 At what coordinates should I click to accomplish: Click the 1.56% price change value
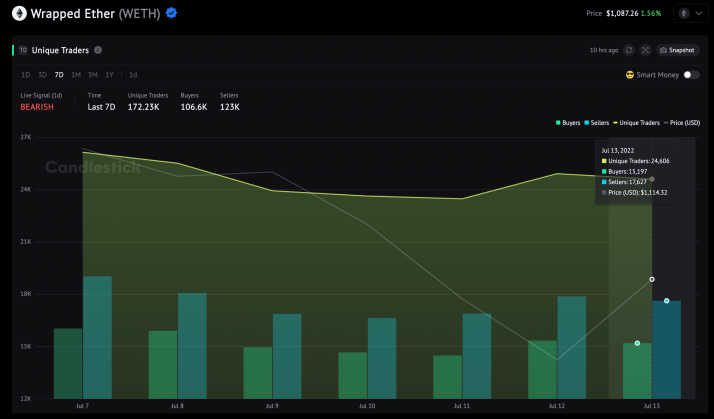pos(651,13)
